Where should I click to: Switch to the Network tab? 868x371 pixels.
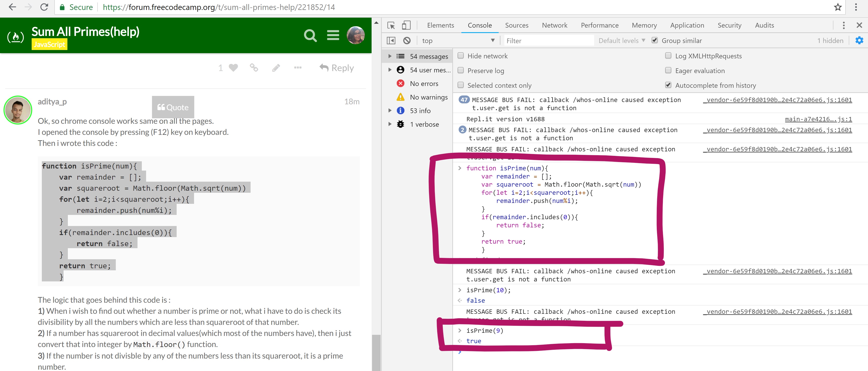(x=554, y=25)
